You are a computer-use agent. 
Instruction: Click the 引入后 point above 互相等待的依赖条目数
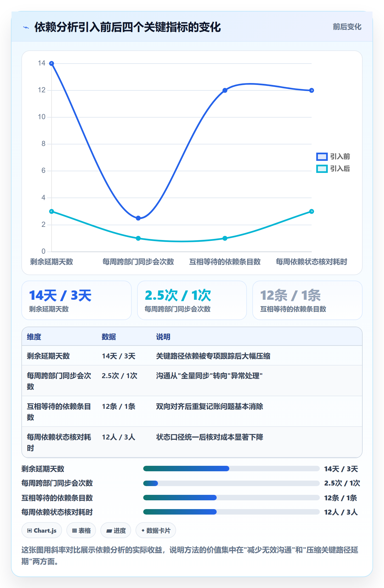pyautogui.click(x=225, y=238)
